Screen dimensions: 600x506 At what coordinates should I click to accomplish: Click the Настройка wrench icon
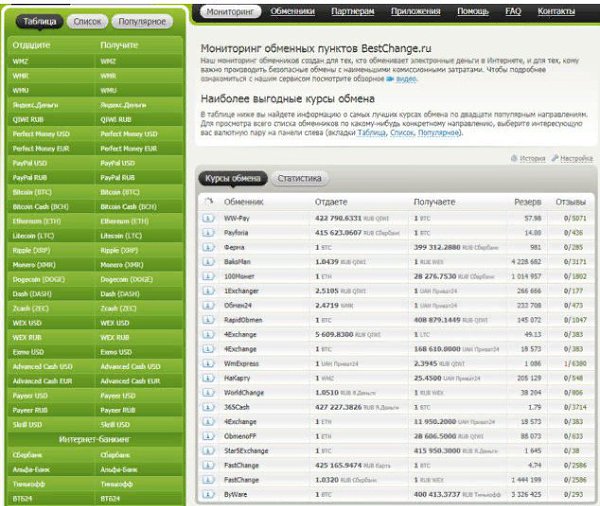(x=554, y=158)
